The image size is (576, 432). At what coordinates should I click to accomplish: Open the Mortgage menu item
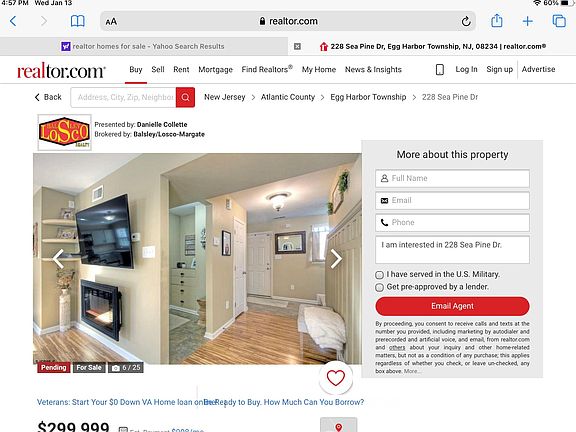tap(215, 69)
